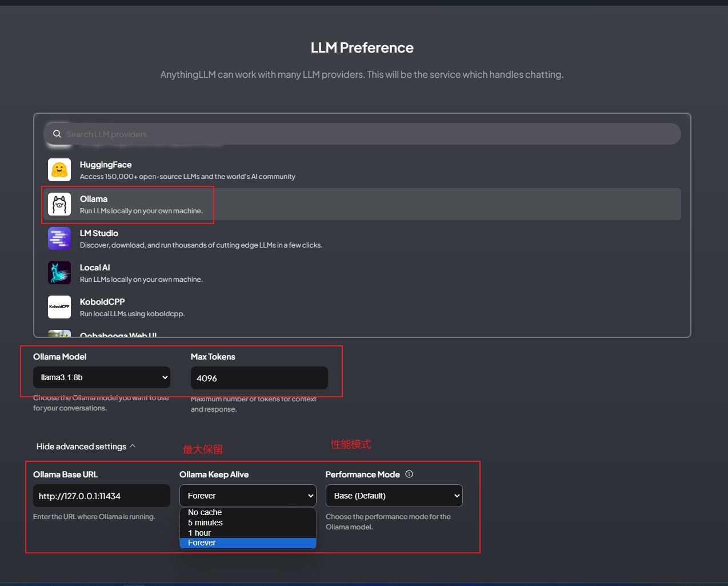The image size is (728, 586).
Task: Select the Ollama provider entry
Action: [362, 204]
